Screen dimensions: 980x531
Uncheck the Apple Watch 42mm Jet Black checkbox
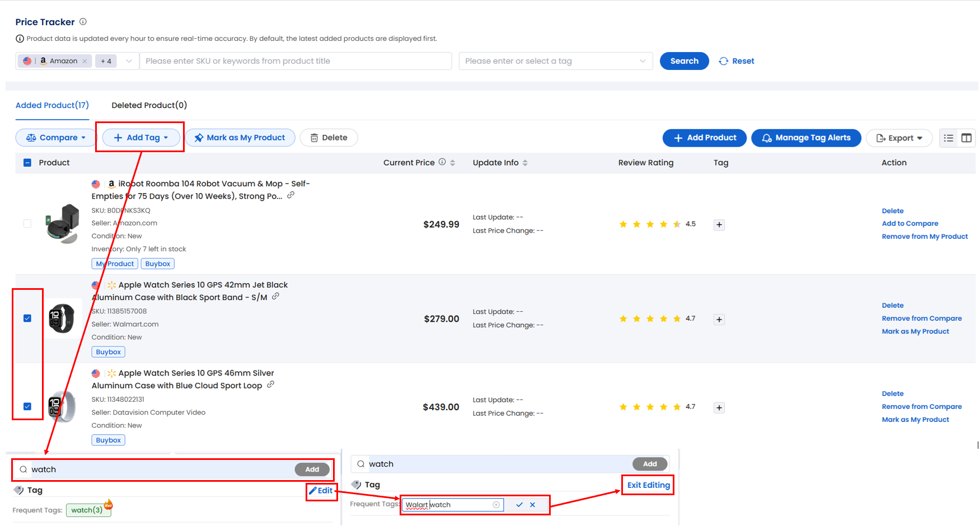(27, 318)
